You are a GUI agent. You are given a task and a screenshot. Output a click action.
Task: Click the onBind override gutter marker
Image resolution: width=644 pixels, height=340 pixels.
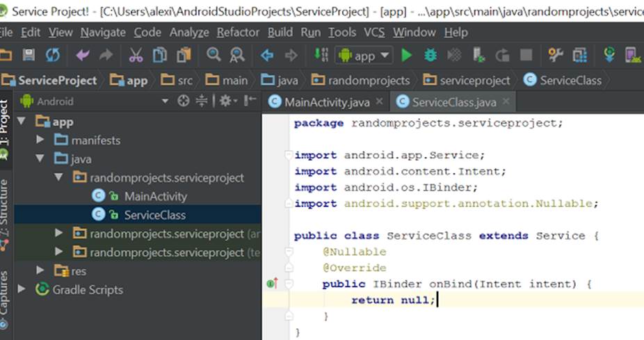click(x=273, y=284)
